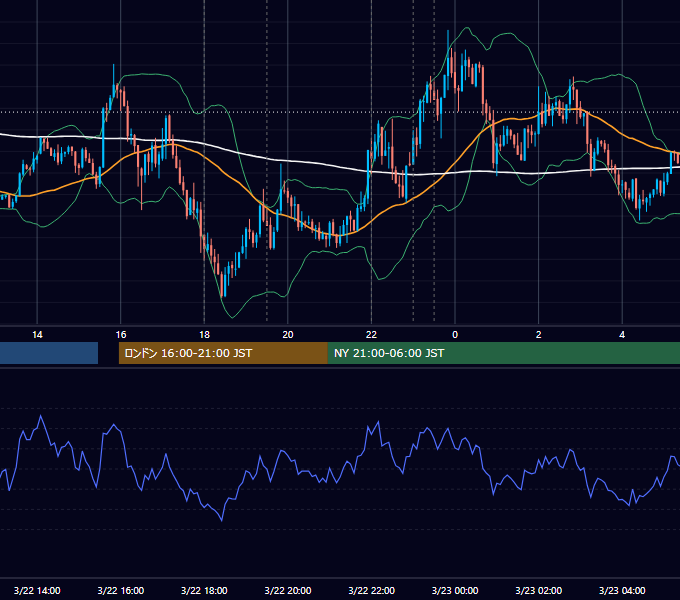Click the 0 hour label on price chart axis
The image size is (680, 600).
pos(455,335)
